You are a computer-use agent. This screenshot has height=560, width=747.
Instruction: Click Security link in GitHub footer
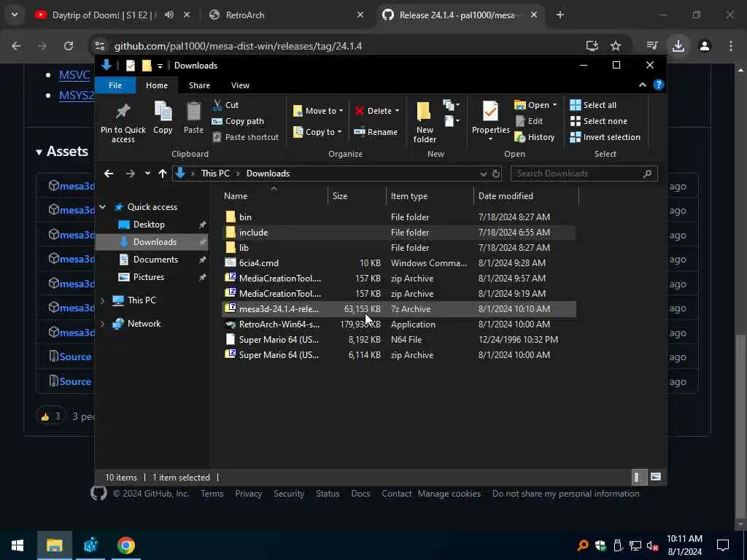tap(289, 494)
